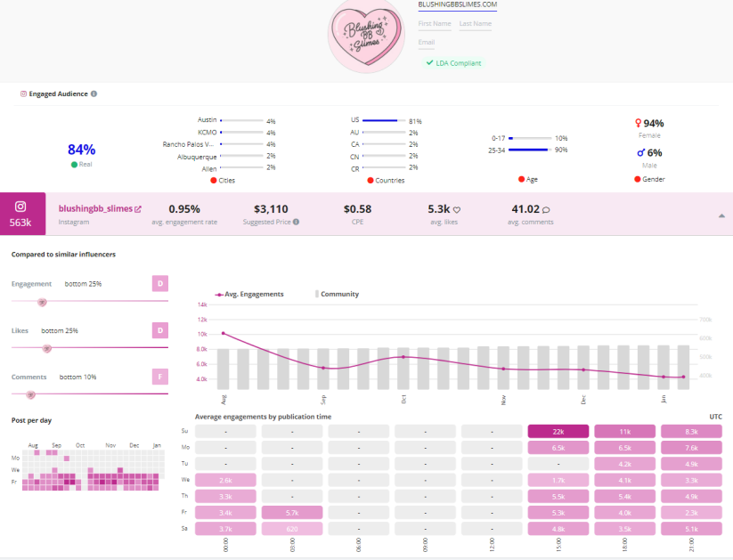Click info icon next to Engaged Audience

coord(94,93)
